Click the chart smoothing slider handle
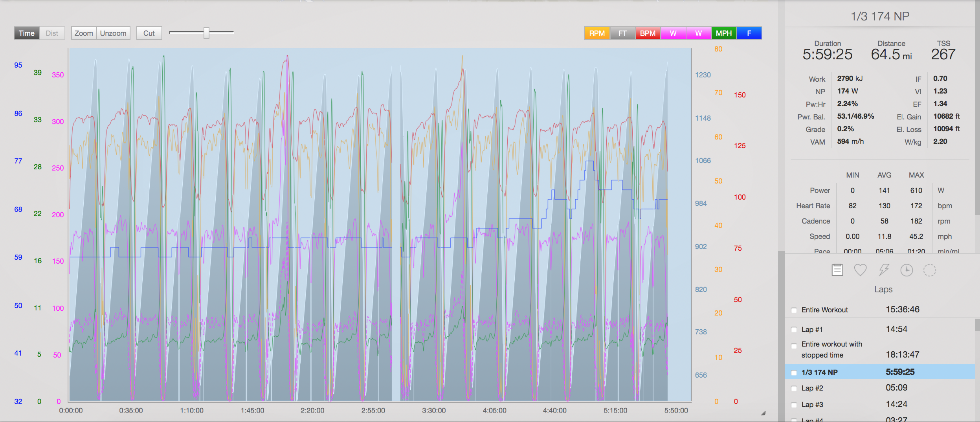 (x=206, y=33)
